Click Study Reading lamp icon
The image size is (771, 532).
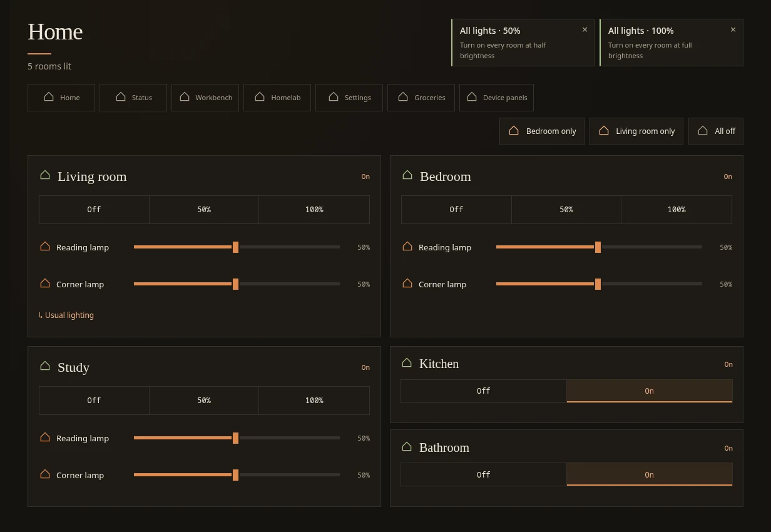(x=45, y=437)
